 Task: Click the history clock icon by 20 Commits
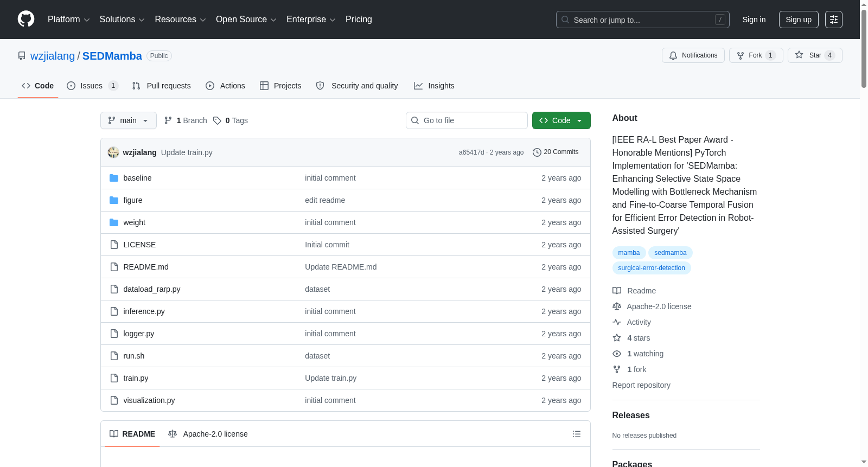click(x=537, y=152)
